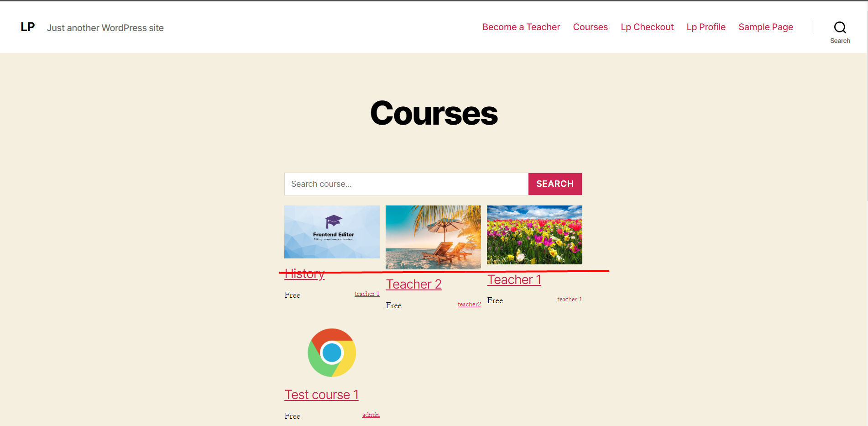The width and height of the screenshot is (868, 426).
Task: Open the Lp Profile menu item
Action: [706, 27]
